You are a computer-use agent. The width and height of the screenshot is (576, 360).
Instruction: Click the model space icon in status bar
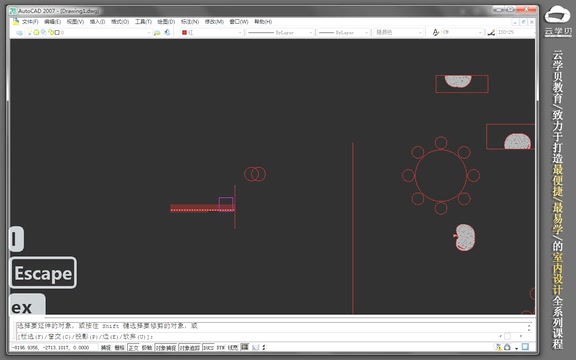[245, 347]
